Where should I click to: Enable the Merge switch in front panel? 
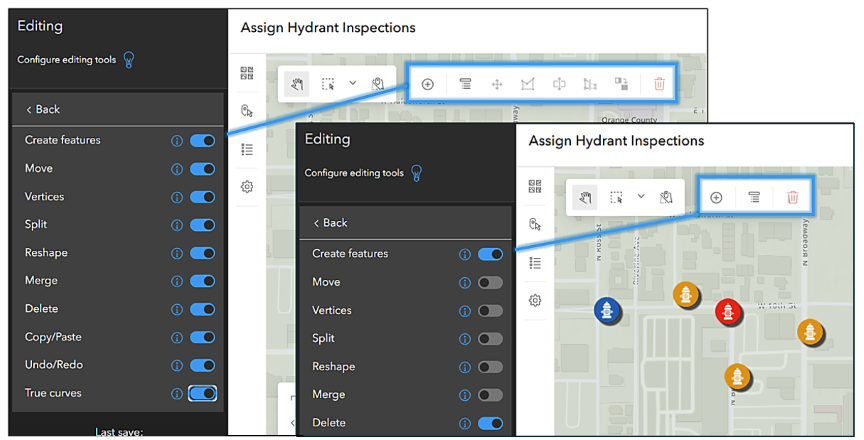coord(490,395)
